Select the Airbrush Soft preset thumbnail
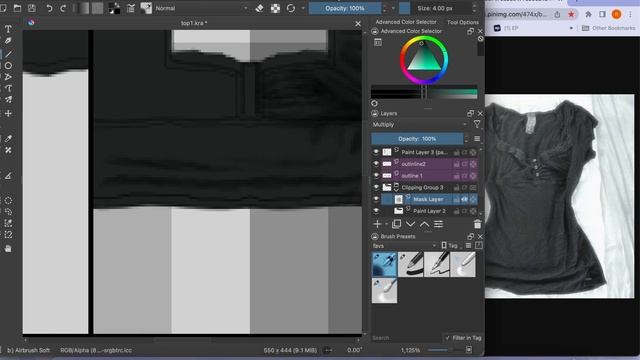The image size is (640, 360). pos(384,264)
